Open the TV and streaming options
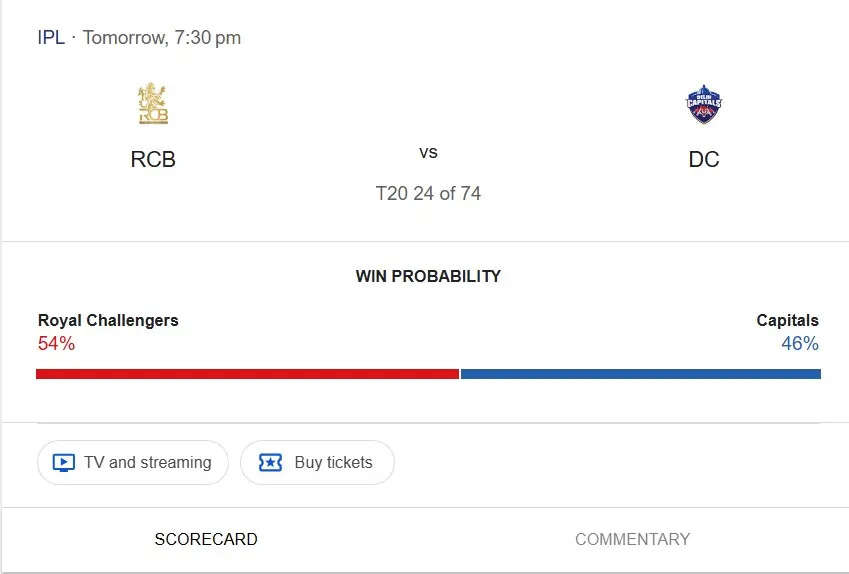 (x=133, y=463)
